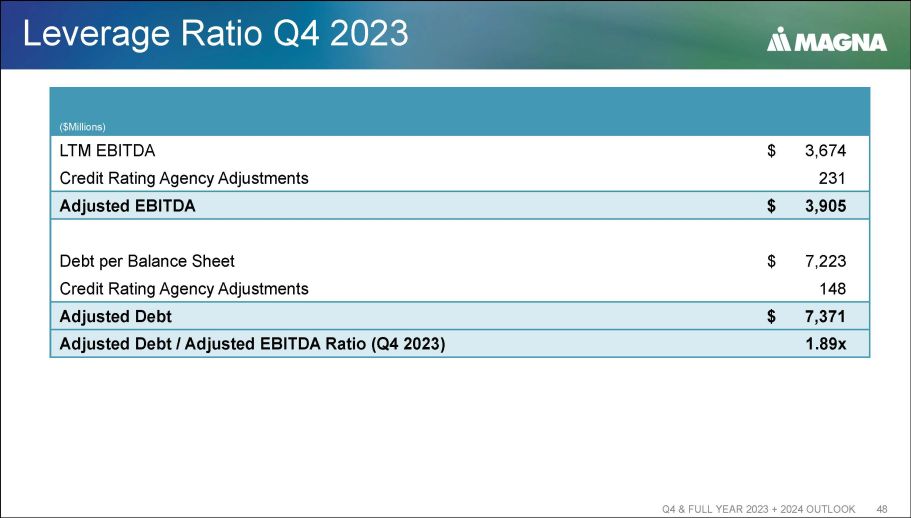Click the '($Millions)' unit label
The height and width of the screenshot is (518, 911).
click(83, 127)
